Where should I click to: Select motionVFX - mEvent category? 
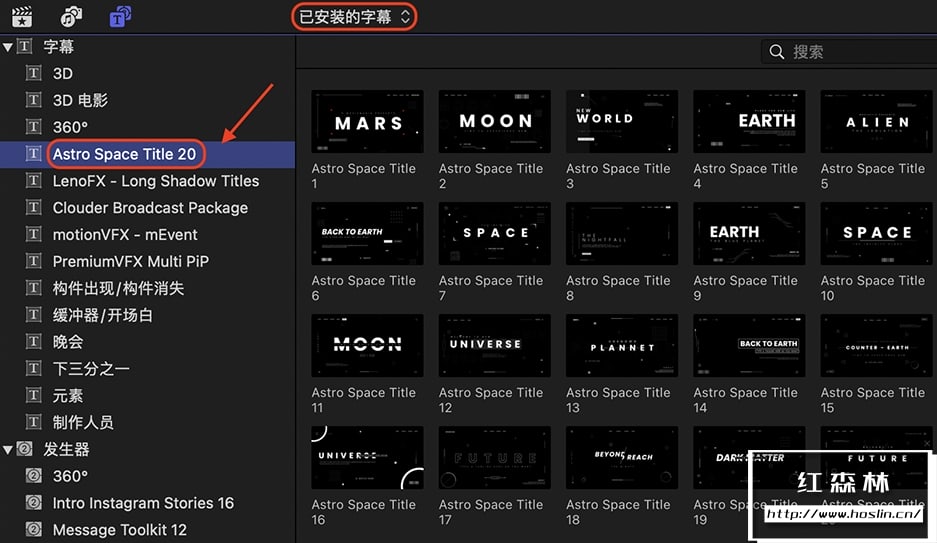(x=125, y=235)
